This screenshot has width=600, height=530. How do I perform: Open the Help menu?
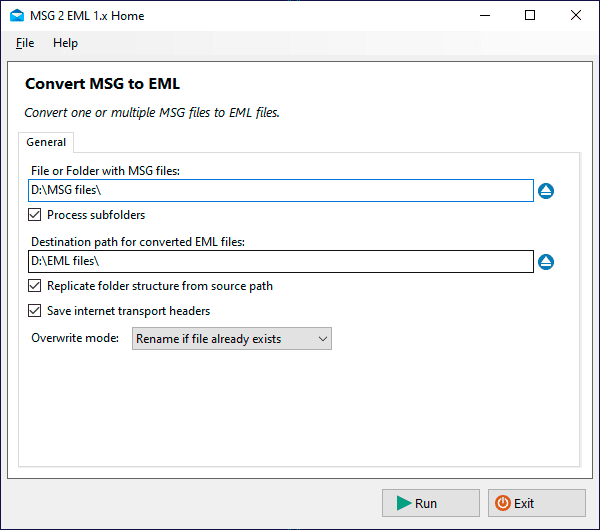click(x=65, y=43)
